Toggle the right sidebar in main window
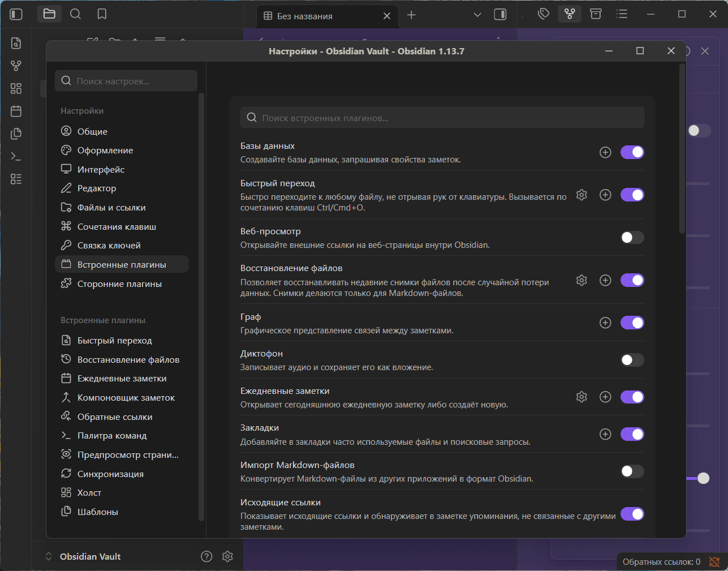The image size is (728, 571). [500, 15]
